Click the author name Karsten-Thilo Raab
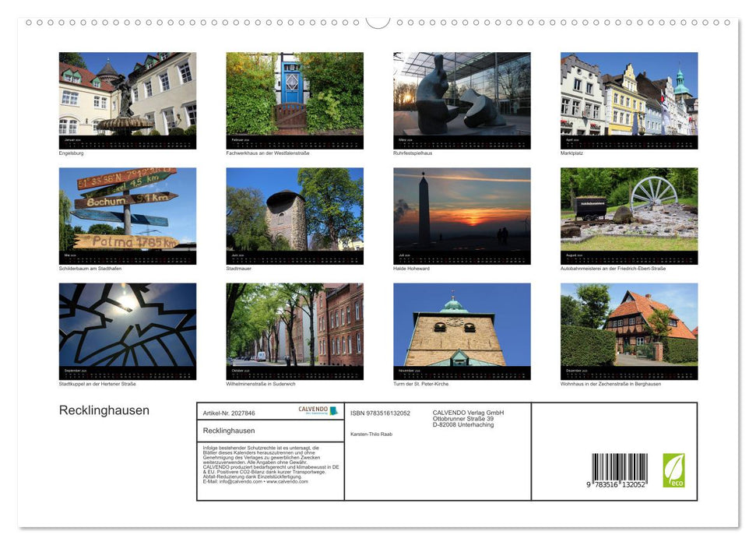Image resolution: width=756 pixels, height=545 pixels. pos(371,434)
